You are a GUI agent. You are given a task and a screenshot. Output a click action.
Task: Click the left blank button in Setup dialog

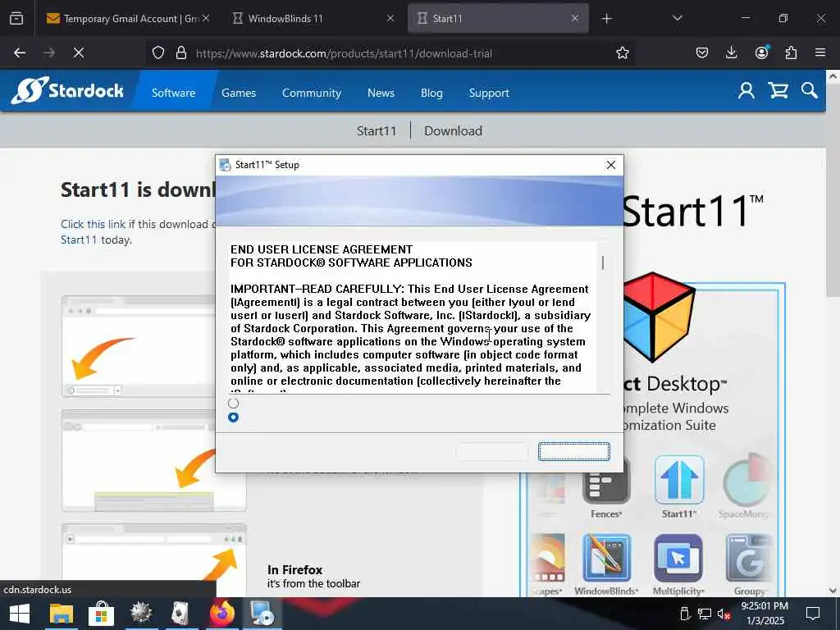coord(492,452)
